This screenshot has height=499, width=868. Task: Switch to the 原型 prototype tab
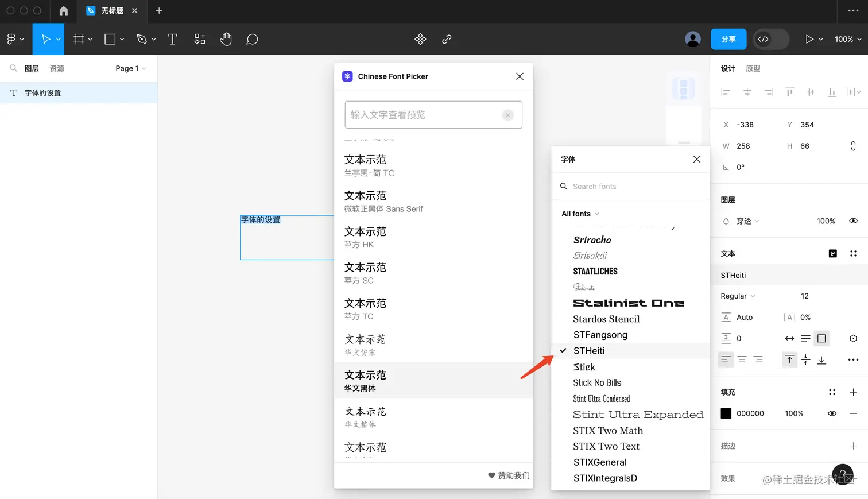(753, 68)
